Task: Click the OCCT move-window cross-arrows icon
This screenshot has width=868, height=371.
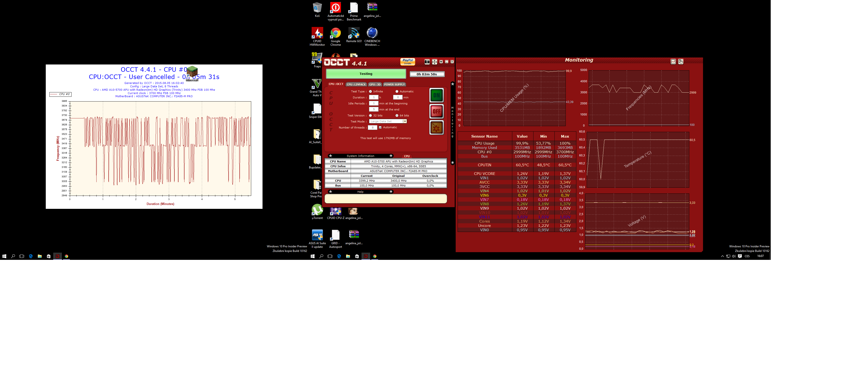Action: click(x=434, y=62)
